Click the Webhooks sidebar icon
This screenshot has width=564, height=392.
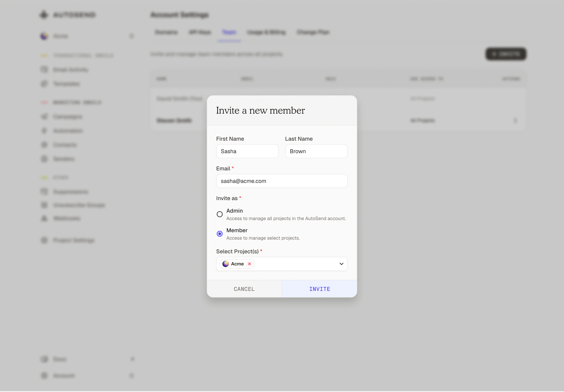(x=44, y=218)
